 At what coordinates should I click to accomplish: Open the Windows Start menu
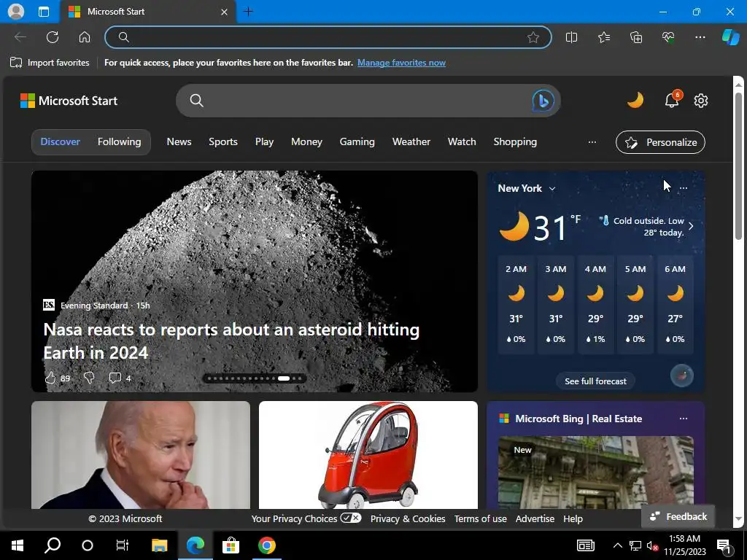point(18,545)
